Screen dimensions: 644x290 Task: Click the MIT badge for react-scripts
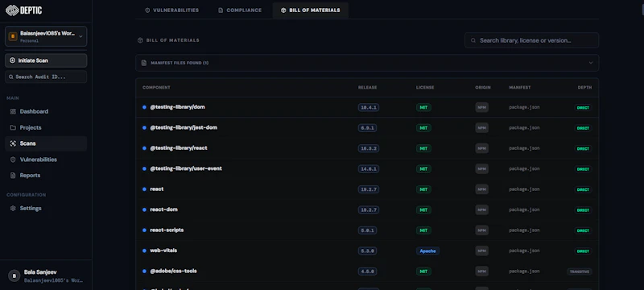click(423, 230)
